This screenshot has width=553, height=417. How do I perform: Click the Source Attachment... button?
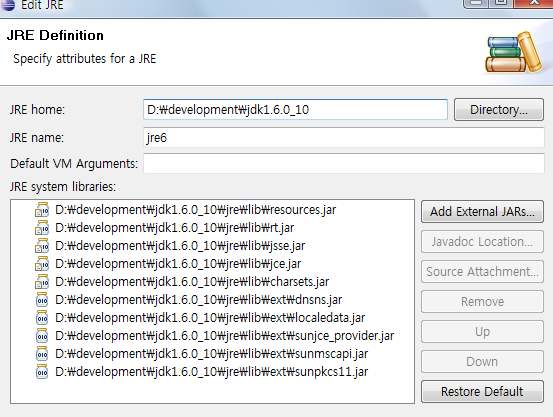click(x=482, y=272)
